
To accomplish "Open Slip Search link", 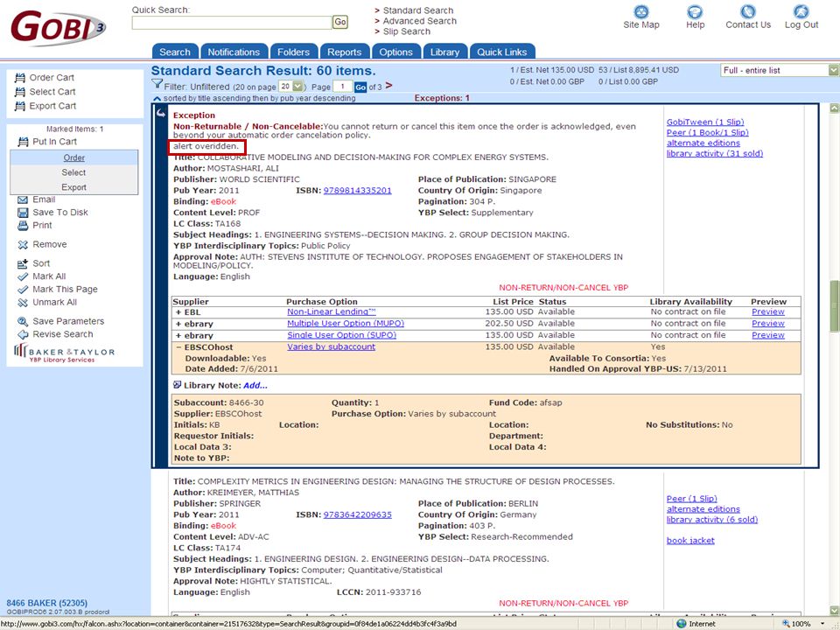I will (x=407, y=31).
